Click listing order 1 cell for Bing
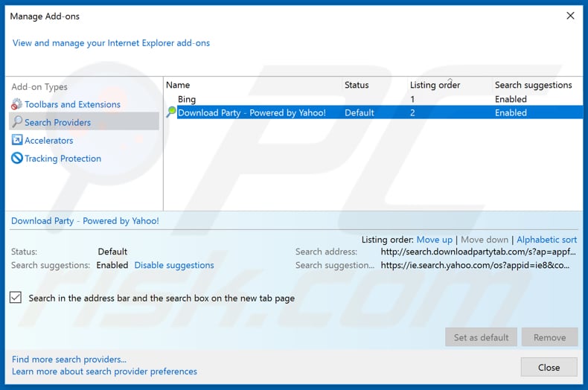Screen dimensions: 588x390 tap(412, 99)
